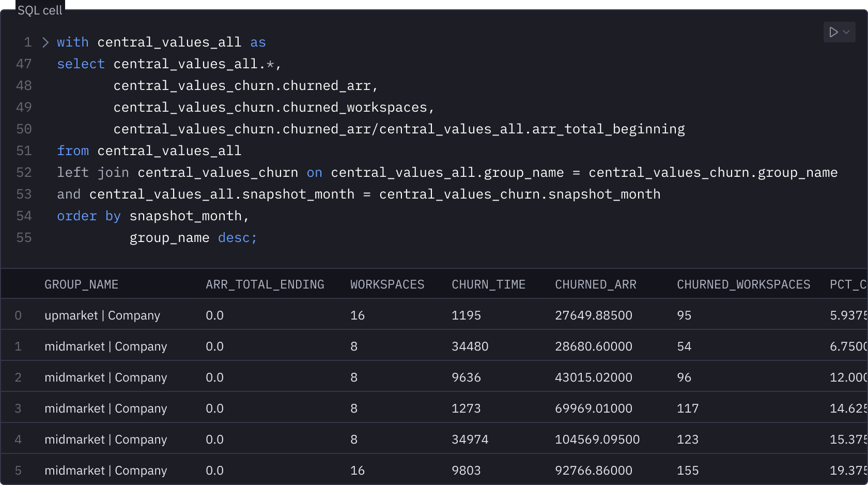Select the WORKSPACES column header
This screenshot has width=868, height=485.
(387, 284)
